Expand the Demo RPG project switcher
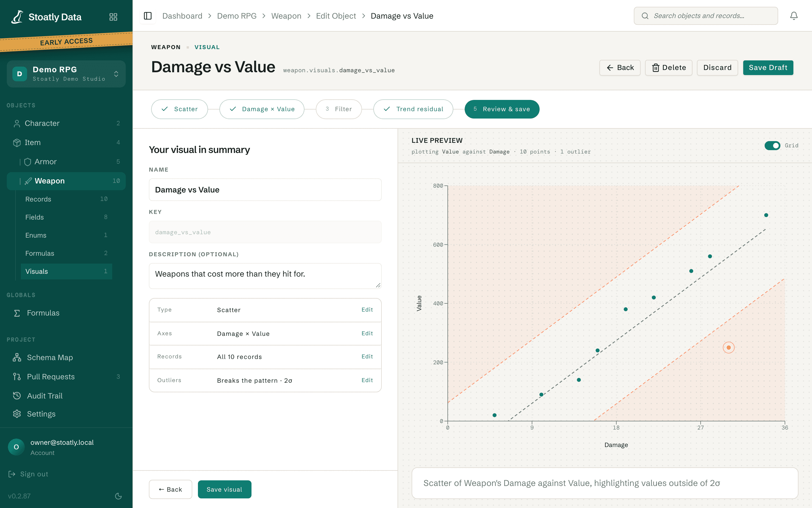The width and height of the screenshot is (812, 508). click(x=66, y=74)
